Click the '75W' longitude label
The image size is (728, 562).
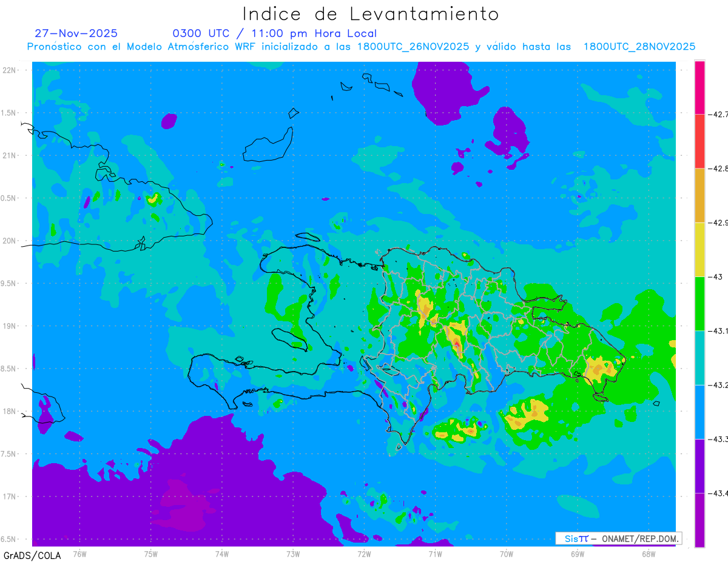click(151, 554)
